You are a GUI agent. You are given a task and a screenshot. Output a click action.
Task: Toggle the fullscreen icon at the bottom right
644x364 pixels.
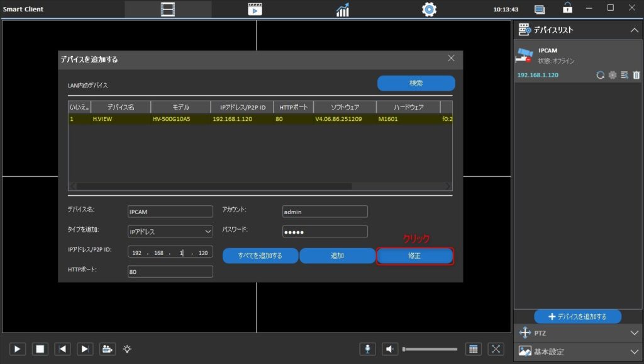(496, 349)
